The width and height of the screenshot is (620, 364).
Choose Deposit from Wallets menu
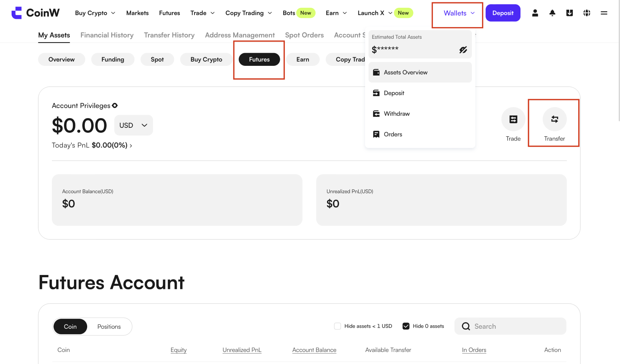point(420,93)
